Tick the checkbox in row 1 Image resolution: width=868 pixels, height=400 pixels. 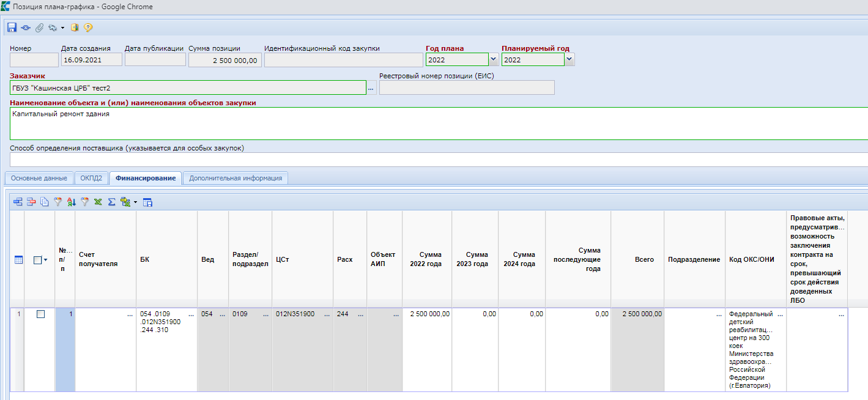[40, 314]
